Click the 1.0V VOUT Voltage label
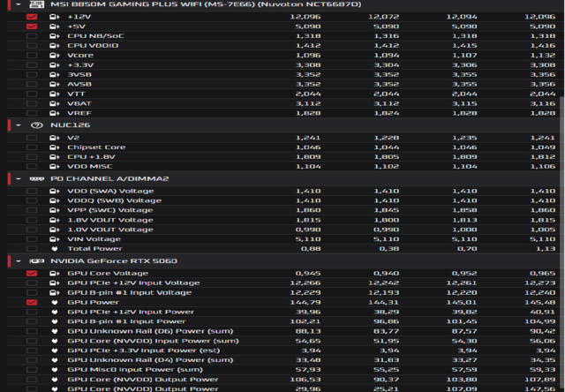565x392 pixels. point(110,230)
